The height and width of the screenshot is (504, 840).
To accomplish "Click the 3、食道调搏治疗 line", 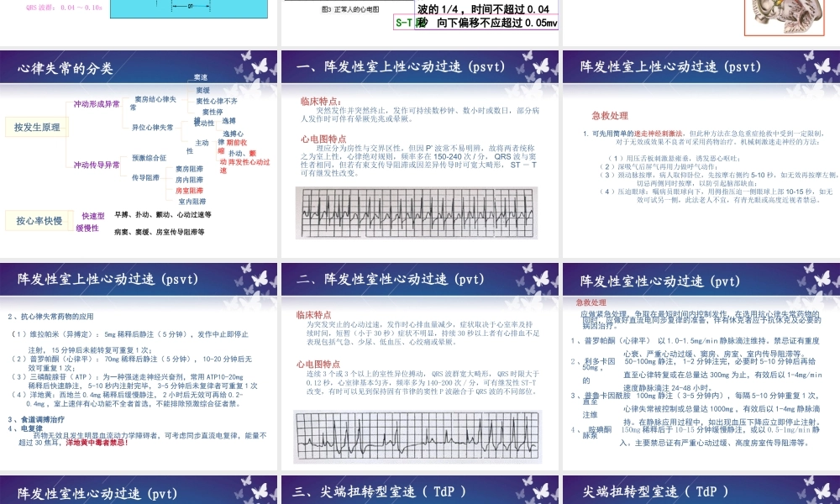I will (36, 419).
